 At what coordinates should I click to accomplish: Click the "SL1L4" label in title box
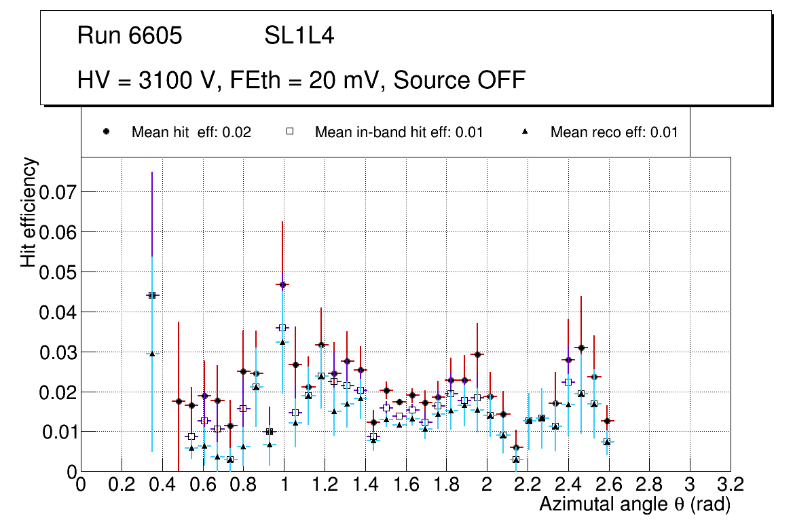[299, 36]
